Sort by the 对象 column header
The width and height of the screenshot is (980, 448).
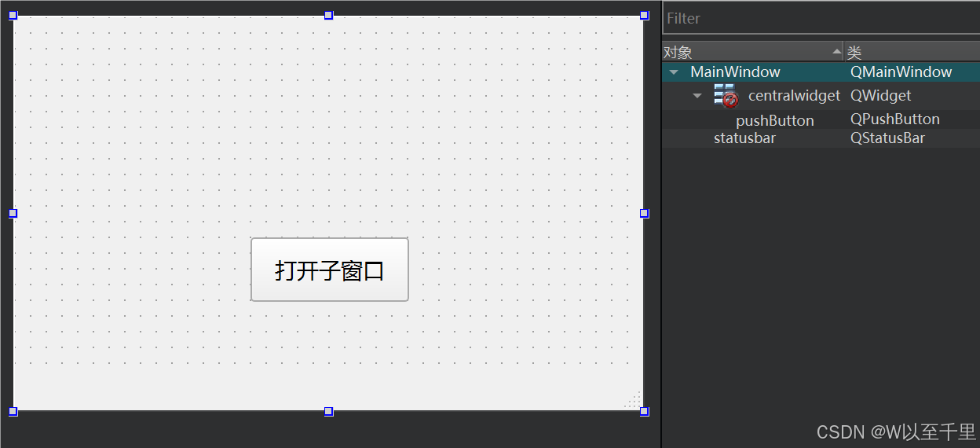pos(752,52)
